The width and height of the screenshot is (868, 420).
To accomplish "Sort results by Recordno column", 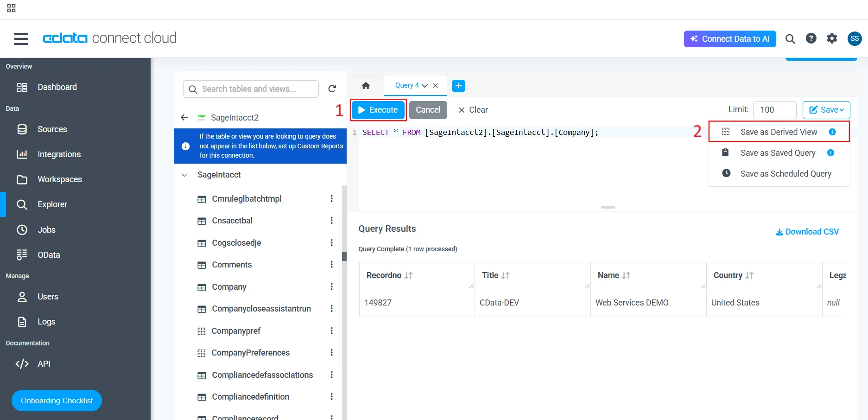I will tap(408, 275).
